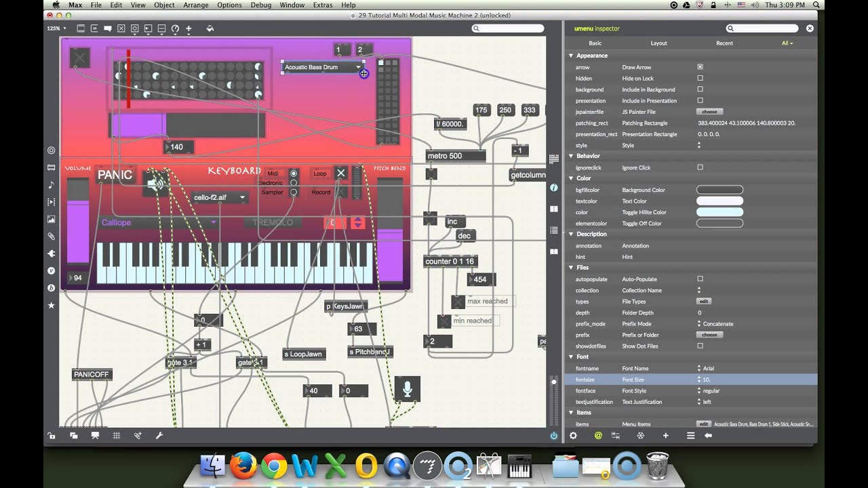868x488 pixels.
Task: Open the Arrange menu
Action: [x=196, y=5]
